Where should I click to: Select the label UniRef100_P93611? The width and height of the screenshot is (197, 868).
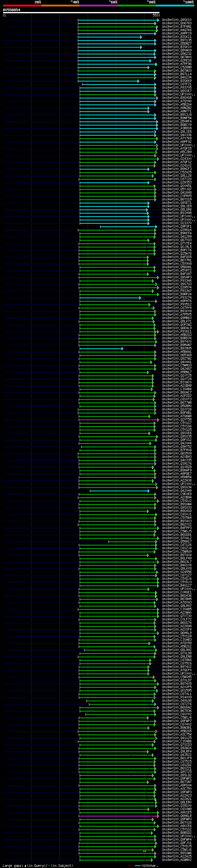177,332
